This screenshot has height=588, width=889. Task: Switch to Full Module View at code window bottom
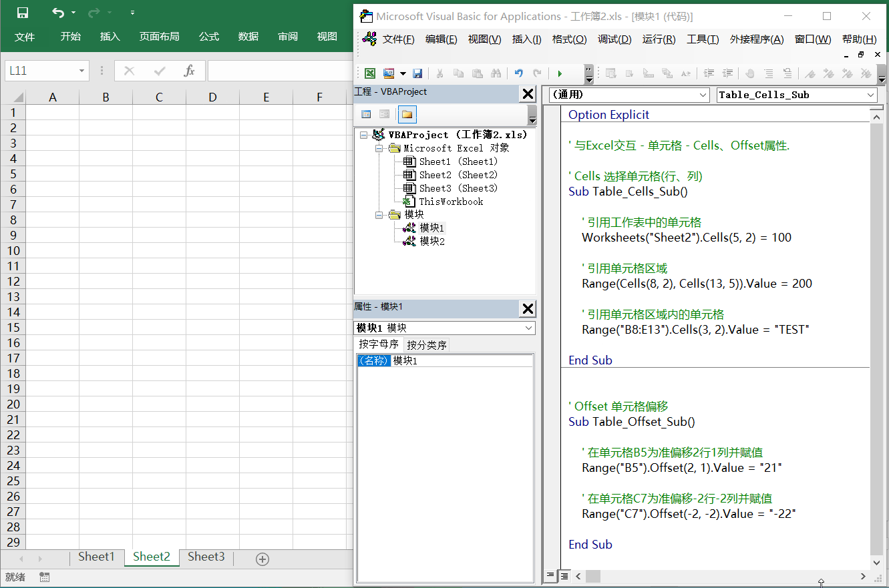click(564, 575)
